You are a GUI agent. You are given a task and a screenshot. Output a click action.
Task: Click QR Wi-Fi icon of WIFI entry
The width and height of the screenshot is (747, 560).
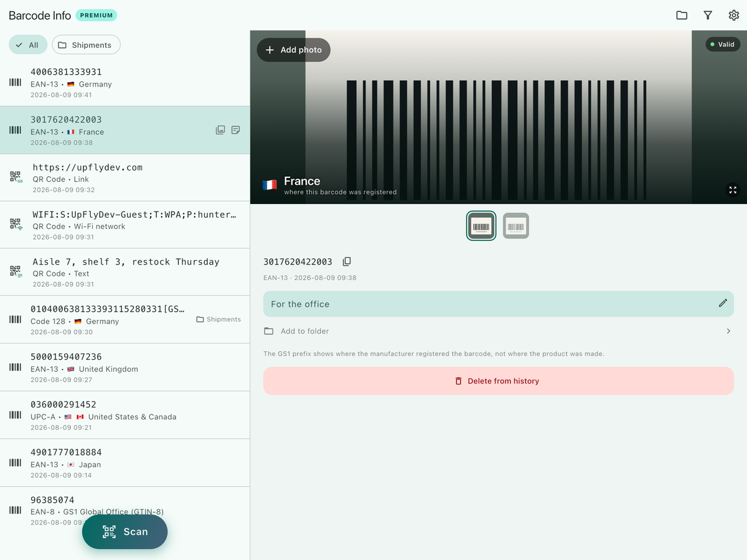[x=16, y=225]
